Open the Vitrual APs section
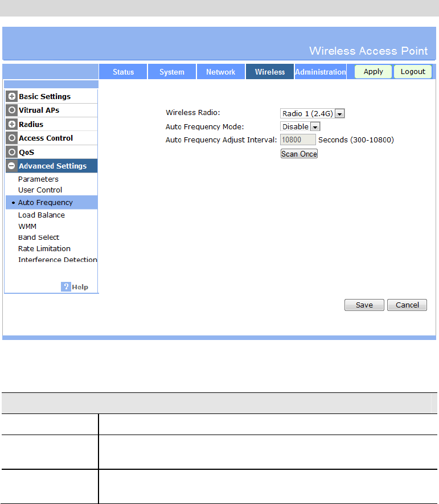Image resolution: width=439 pixels, height=504 pixels. point(39,110)
